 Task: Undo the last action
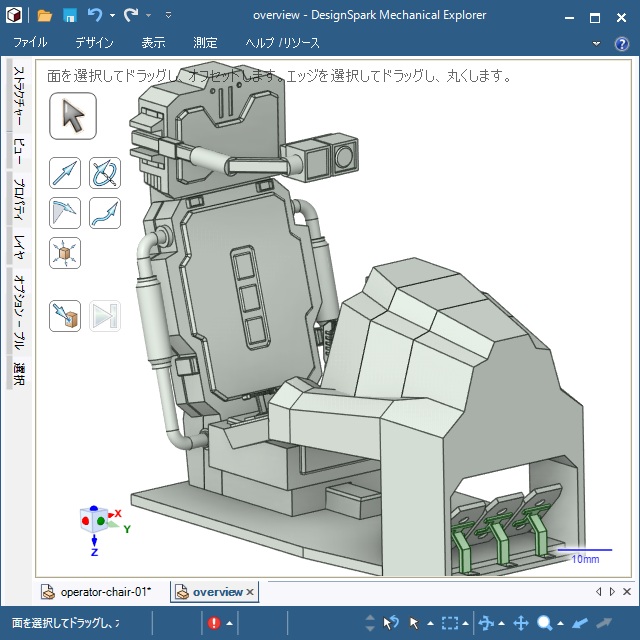click(95, 16)
